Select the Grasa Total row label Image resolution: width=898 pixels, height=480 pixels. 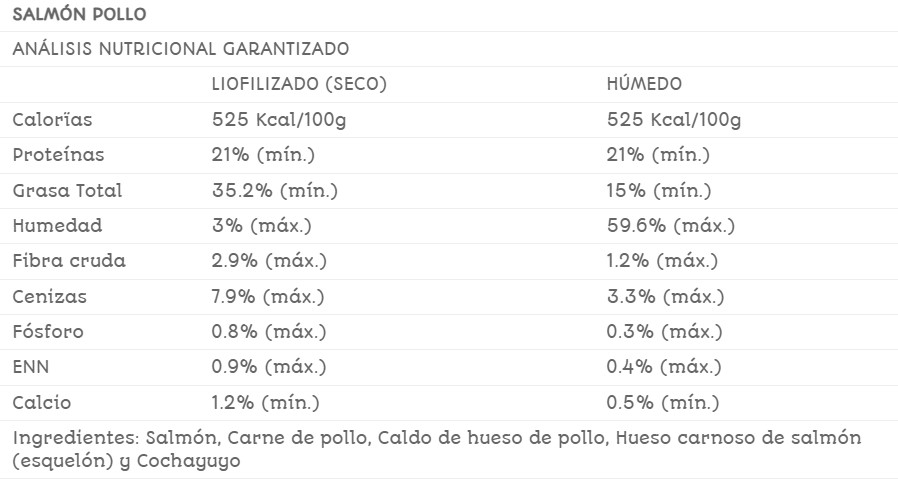pos(67,190)
